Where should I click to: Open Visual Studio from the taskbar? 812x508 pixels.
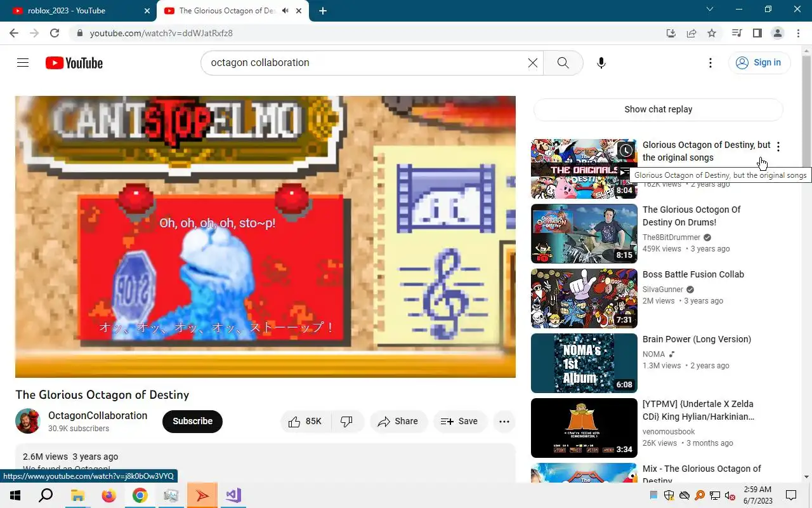(x=233, y=495)
